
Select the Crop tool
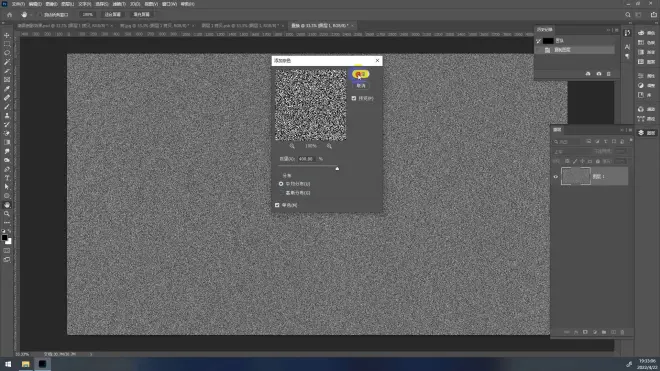7,71
